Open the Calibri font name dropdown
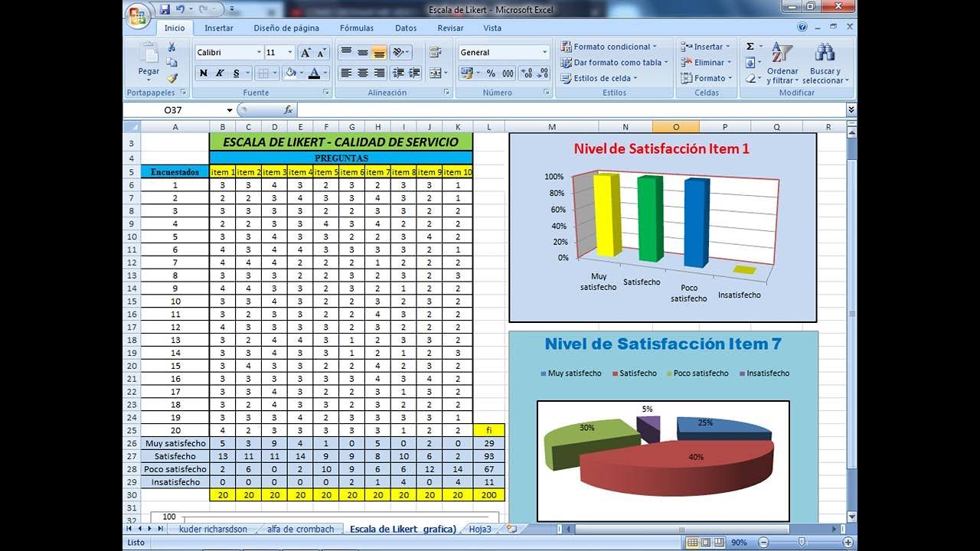 259,53
